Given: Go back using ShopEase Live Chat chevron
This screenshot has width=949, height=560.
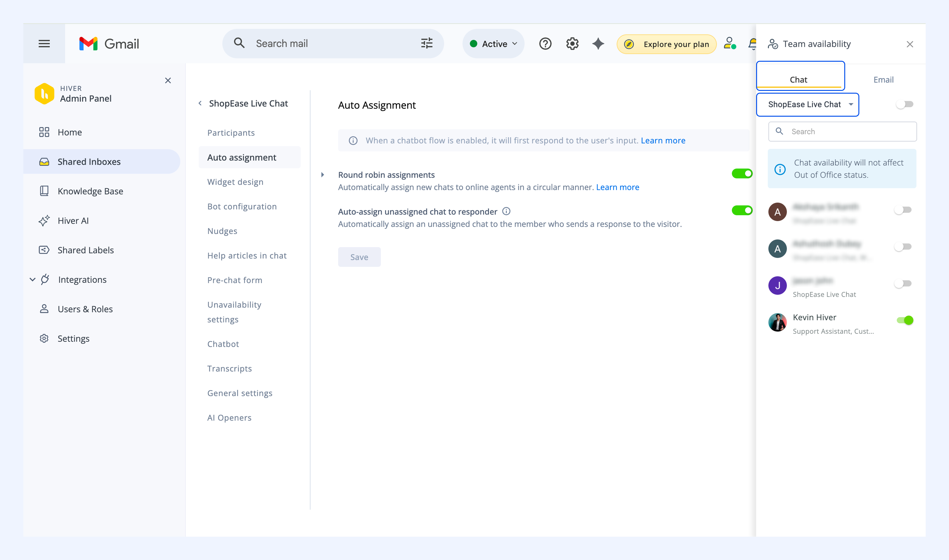Looking at the screenshot, I should click(x=200, y=103).
